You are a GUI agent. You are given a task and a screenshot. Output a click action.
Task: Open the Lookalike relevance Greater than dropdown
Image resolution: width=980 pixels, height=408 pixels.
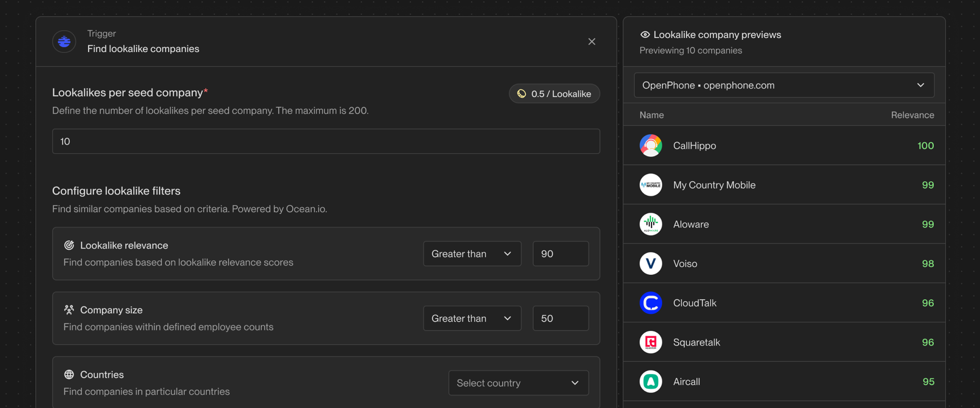click(x=472, y=254)
